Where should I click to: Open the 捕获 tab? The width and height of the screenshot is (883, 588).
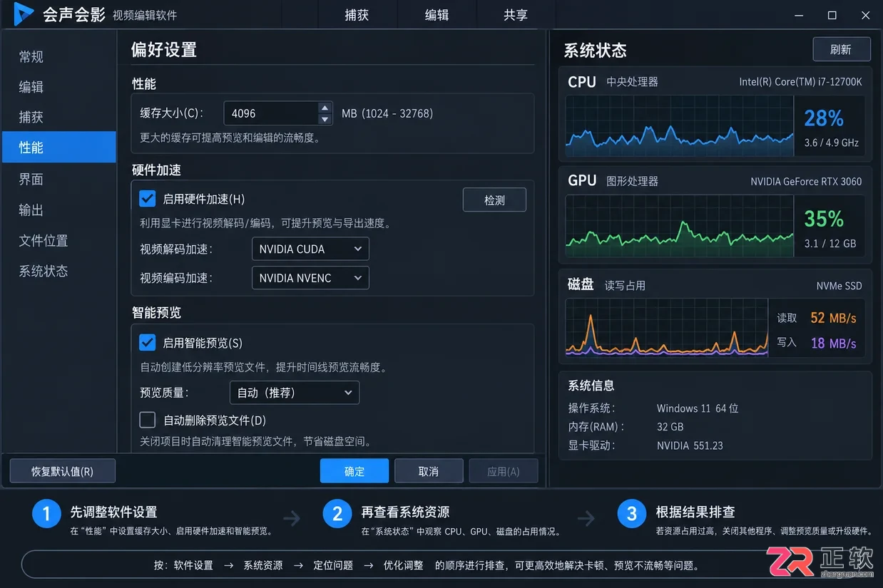click(x=357, y=15)
